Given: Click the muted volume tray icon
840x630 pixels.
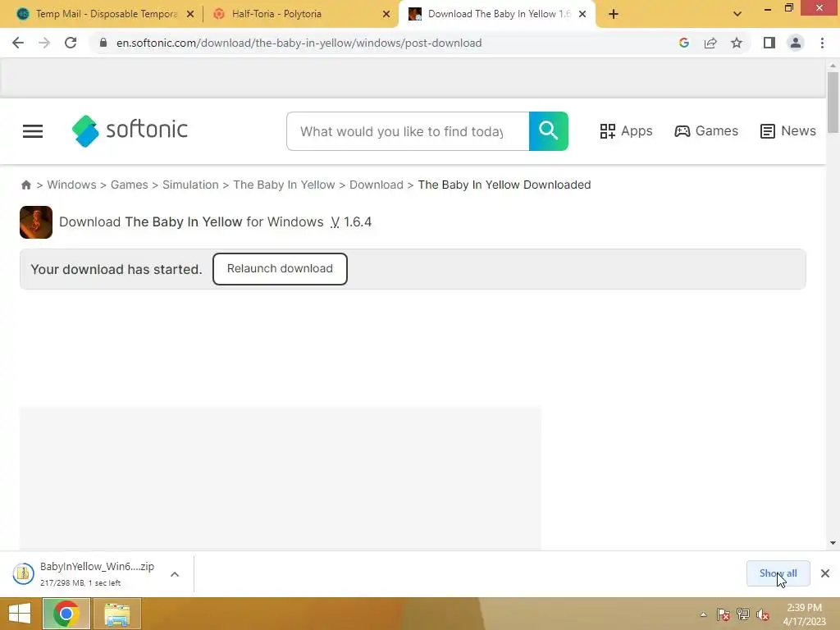Looking at the screenshot, I should click(x=763, y=614).
